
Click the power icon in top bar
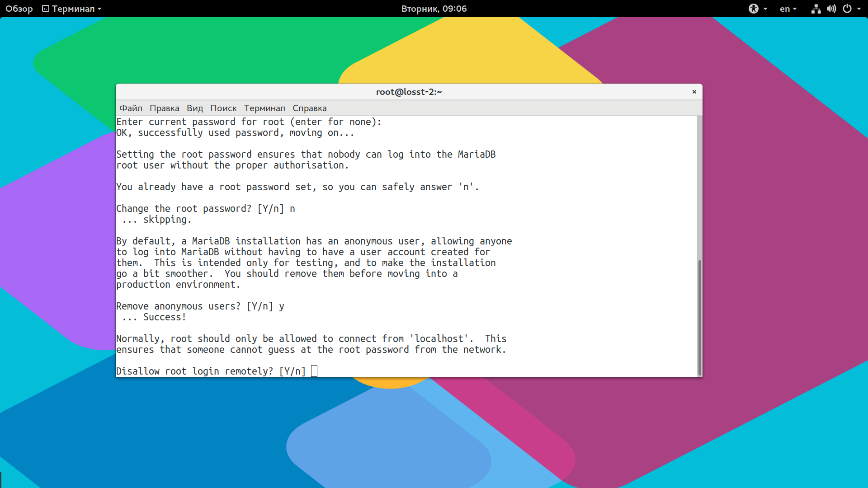pyautogui.click(x=847, y=9)
